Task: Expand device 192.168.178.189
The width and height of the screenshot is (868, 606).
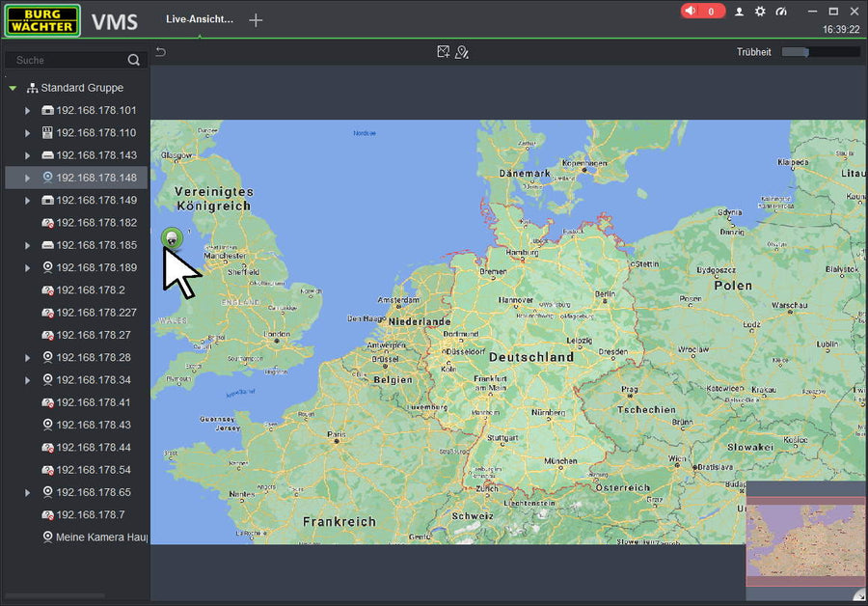Action: (28, 268)
